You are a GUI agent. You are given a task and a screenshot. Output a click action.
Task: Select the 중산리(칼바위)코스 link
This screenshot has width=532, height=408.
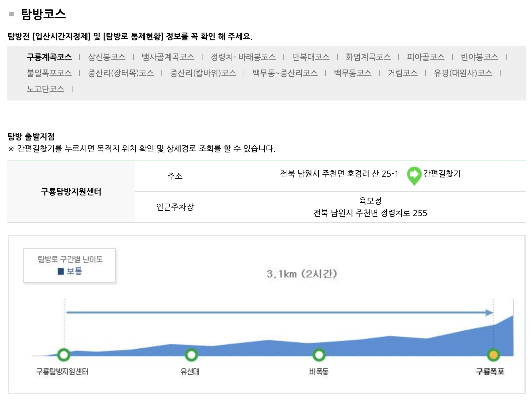point(203,73)
